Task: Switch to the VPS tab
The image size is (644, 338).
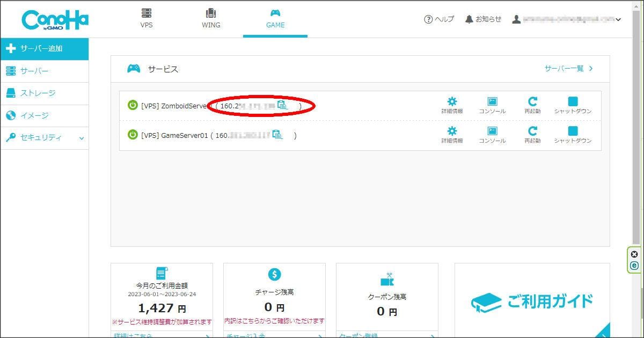Action: 147,19
